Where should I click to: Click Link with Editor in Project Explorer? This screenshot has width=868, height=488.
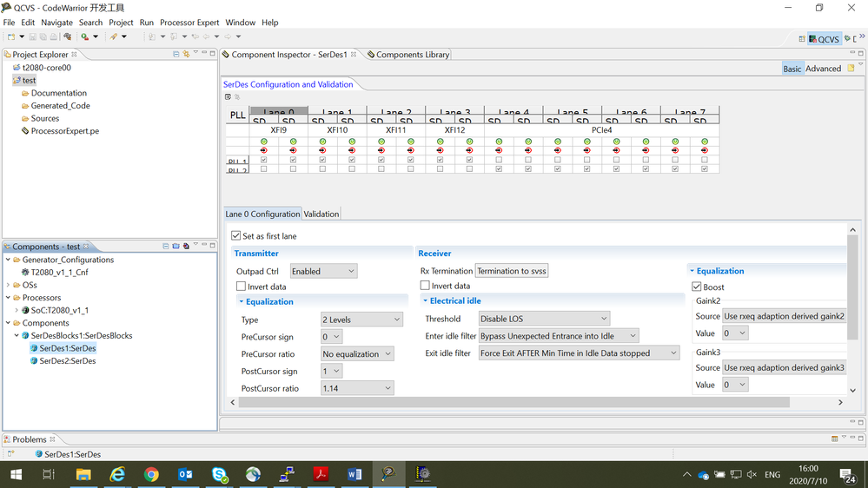pos(187,54)
